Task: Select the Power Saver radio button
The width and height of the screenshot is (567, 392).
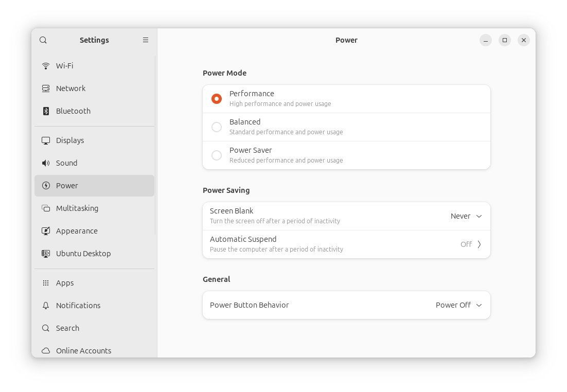Action: point(217,155)
